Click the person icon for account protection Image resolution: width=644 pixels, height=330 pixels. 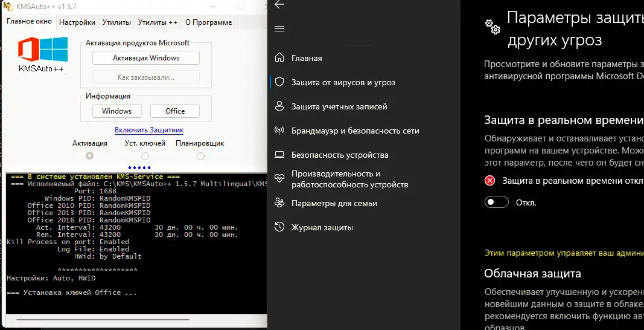[279, 106]
